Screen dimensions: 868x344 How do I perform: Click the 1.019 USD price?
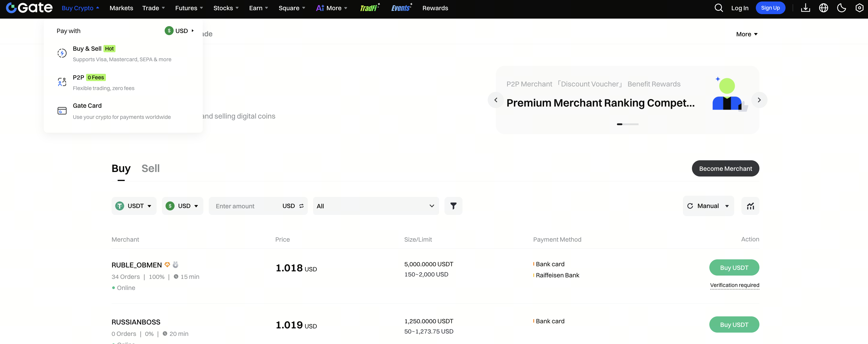point(296,325)
